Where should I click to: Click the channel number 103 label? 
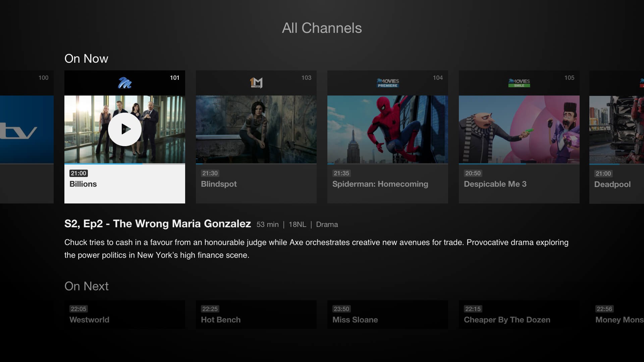(306, 78)
